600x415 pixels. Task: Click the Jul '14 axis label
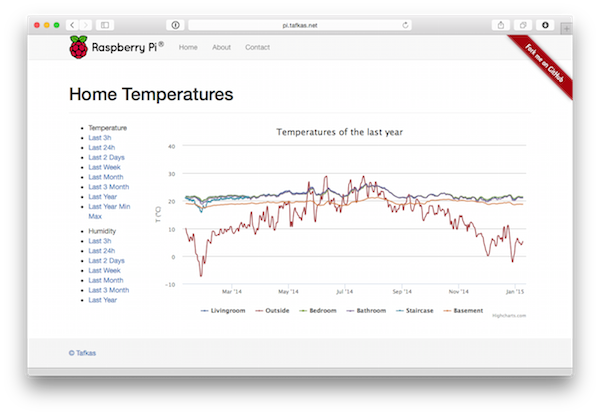point(344,292)
